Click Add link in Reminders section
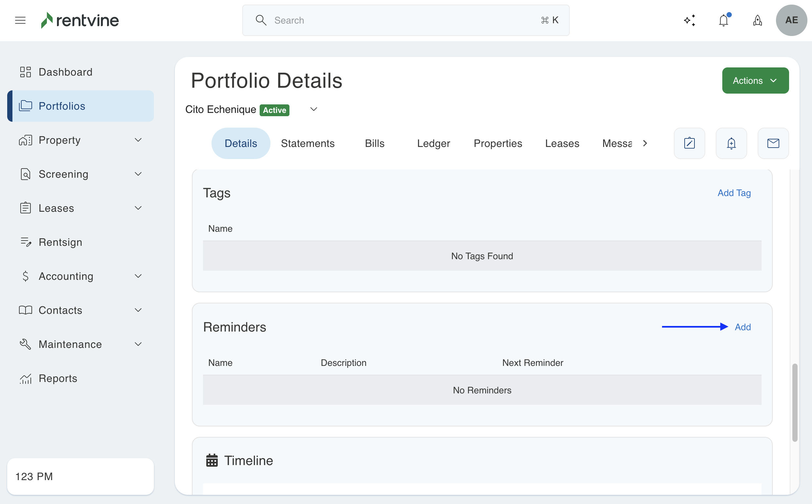 pyautogui.click(x=743, y=327)
